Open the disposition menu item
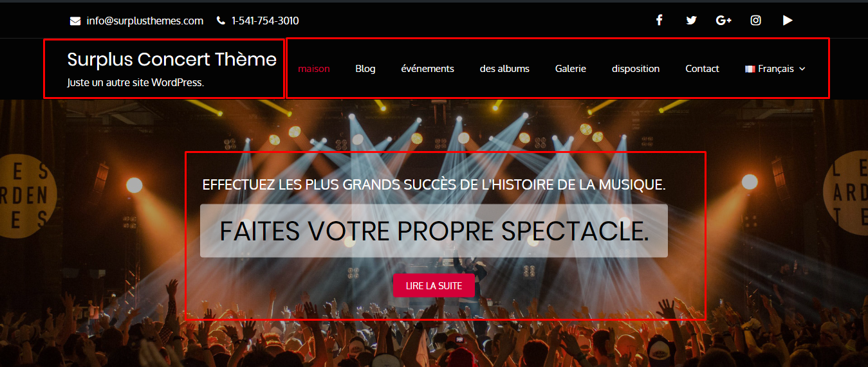868x367 pixels. 636,69
